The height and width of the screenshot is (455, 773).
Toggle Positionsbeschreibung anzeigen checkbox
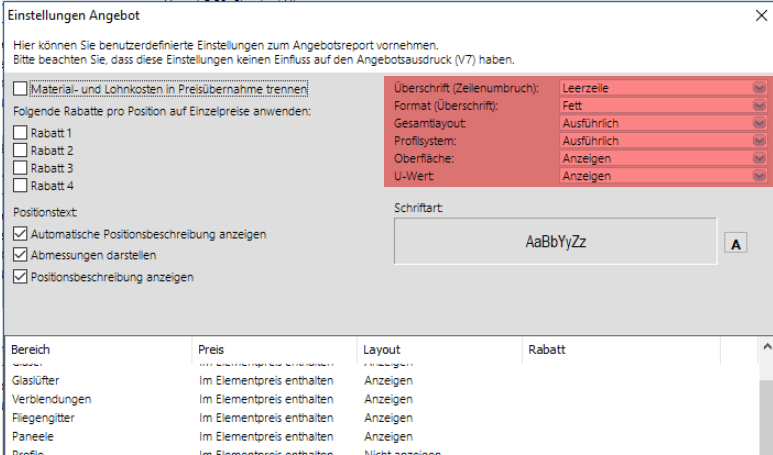tap(21, 277)
